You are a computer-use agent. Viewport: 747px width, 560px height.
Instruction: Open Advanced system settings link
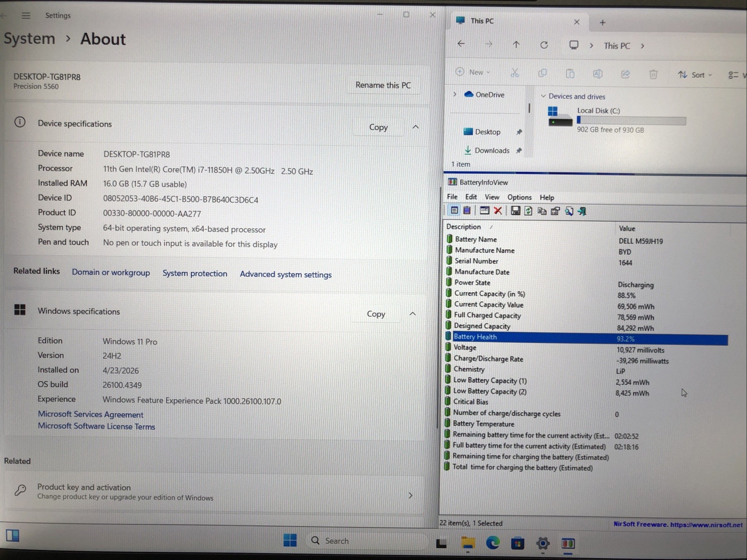click(x=286, y=274)
